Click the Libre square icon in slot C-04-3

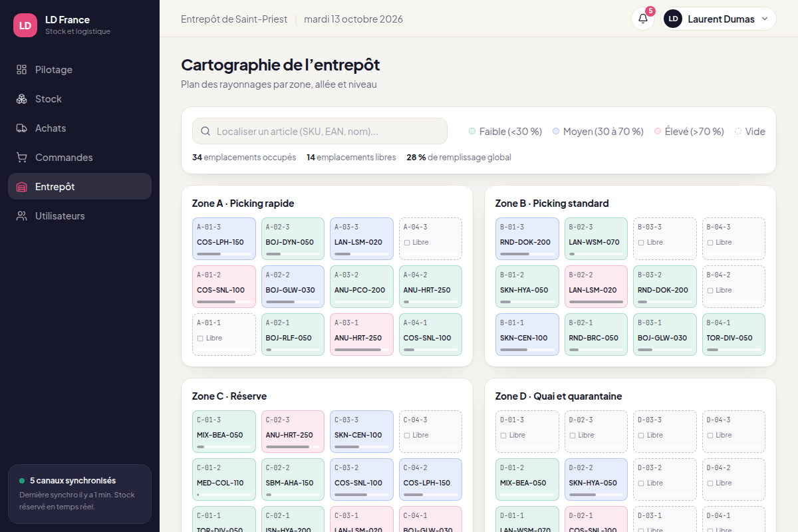click(406, 436)
